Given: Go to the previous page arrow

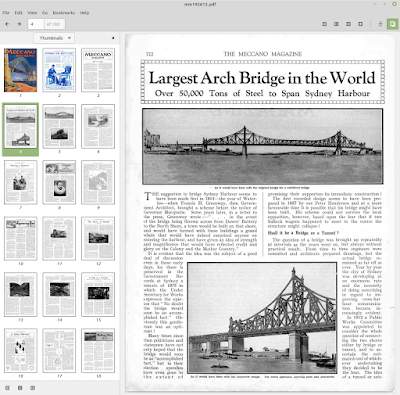Looking at the screenshot, I should (7, 24).
